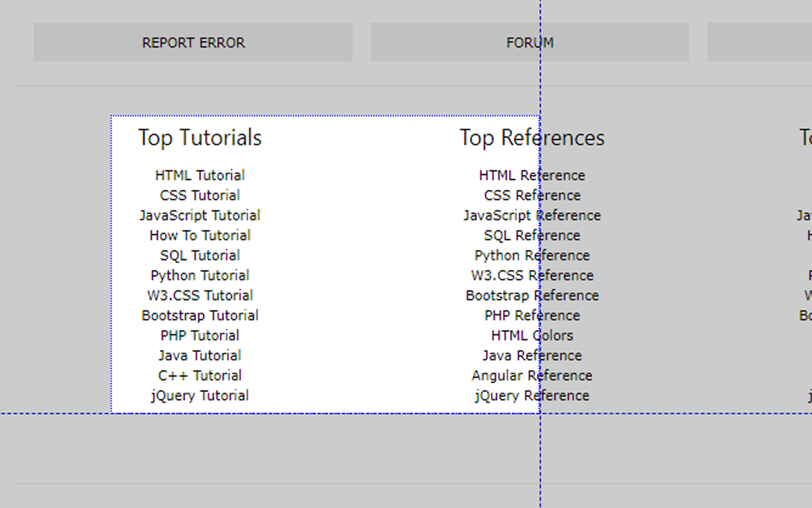
Task: Select the SQL Tutorial link
Action: 200,255
